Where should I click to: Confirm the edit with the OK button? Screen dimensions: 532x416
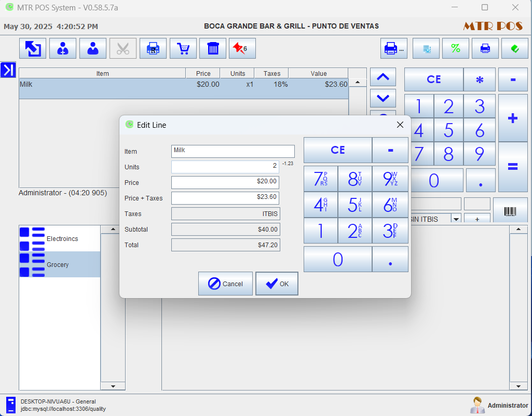coord(277,284)
